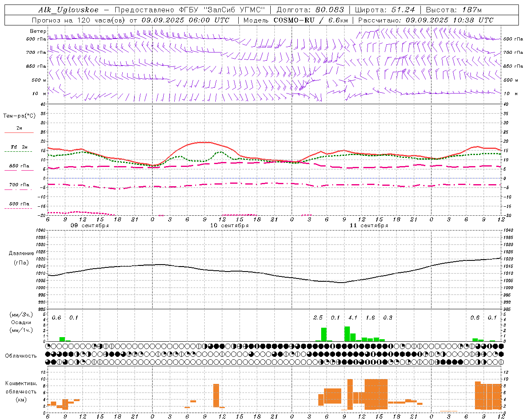Click the forecast start time 09.09.2025 06:00 UTC
This screenshot has height=420, width=525.
click(185, 20)
